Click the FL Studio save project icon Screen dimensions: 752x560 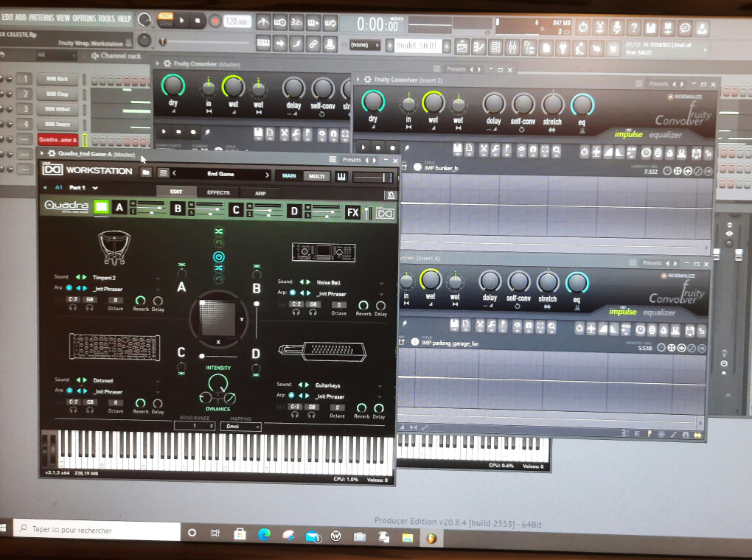pyautogui.click(x=651, y=28)
